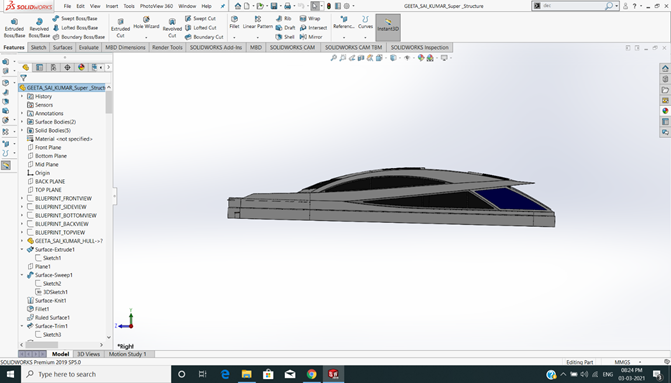Choose the Boundary Cut tool
671x383 pixels.
coord(204,37)
